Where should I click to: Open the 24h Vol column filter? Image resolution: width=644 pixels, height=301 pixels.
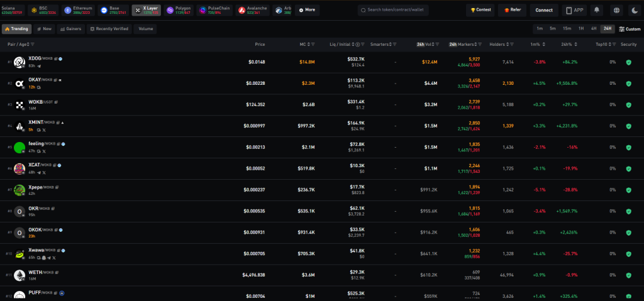click(438, 45)
